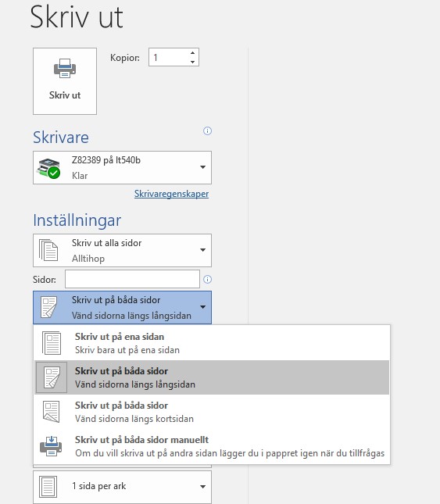This screenshot has height=504, width=440.
Task: Open the Skrivaregenskaper link
Action: (x=171, y=194)
